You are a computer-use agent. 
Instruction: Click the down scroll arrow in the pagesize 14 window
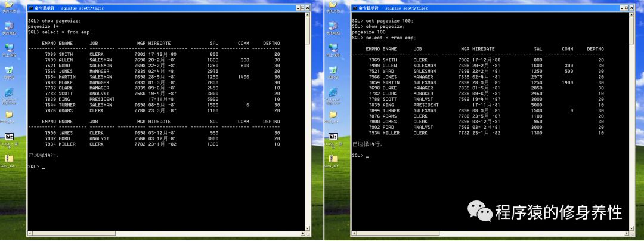308,228
